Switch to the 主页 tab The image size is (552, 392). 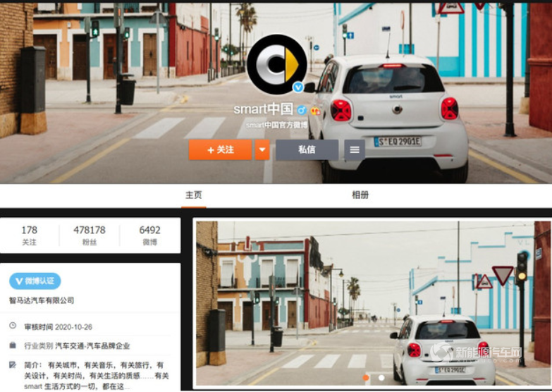(x=194, y=195)
